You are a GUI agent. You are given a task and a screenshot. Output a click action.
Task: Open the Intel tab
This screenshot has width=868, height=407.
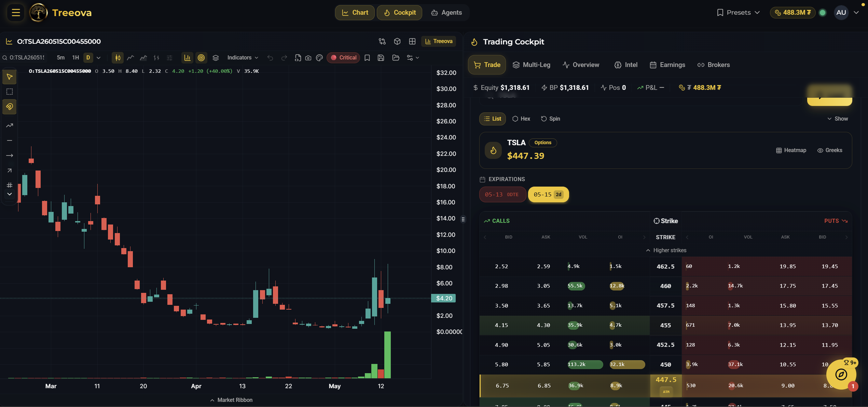(x=626, y=65)
